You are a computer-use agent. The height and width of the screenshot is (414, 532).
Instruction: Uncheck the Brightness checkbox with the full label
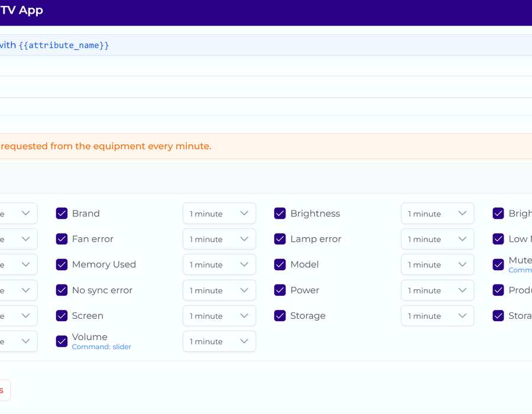click(280, 214)
